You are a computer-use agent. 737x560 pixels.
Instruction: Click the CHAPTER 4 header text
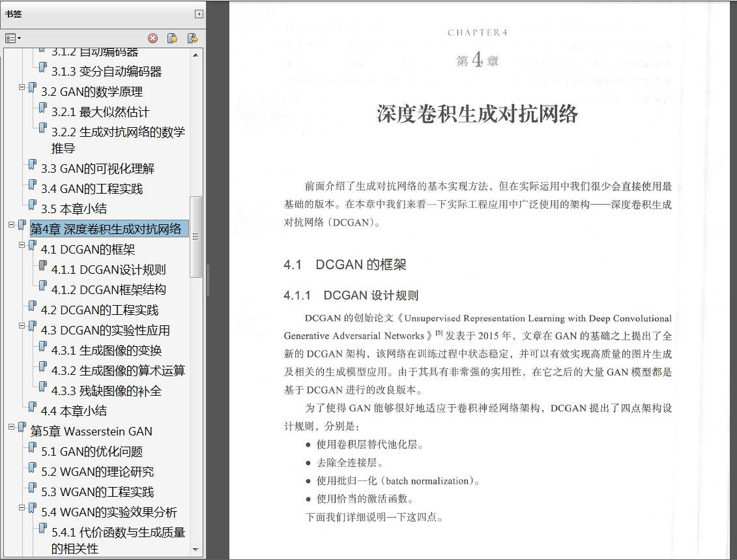click(x=478, y=33)
